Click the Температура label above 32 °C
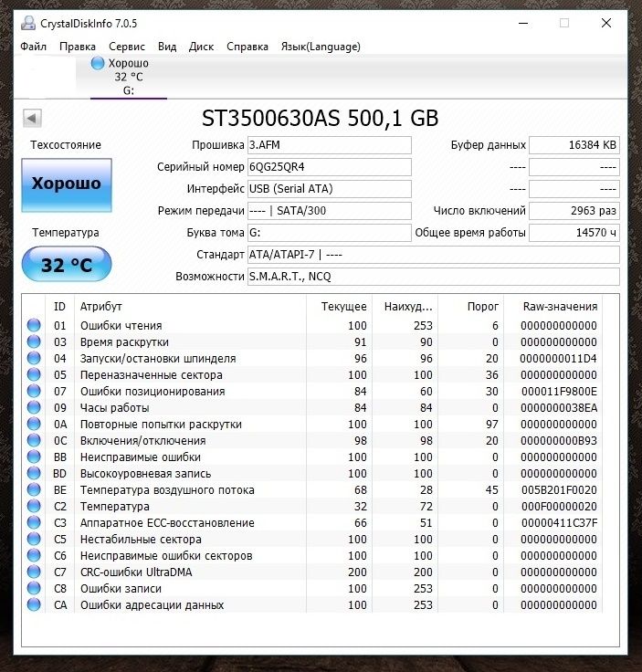Image resolution: width=642 pixels, height=672 pixels. pyautogui.click(x=66, y=233)
